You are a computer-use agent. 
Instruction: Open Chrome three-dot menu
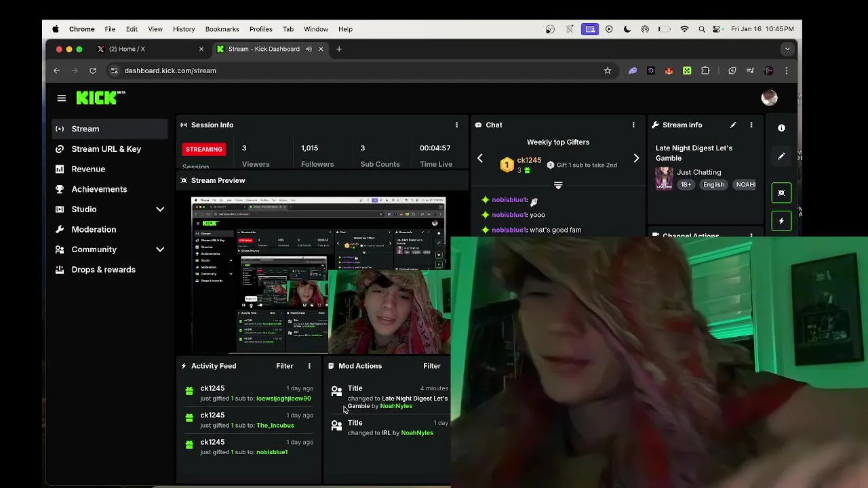click(787, 70)
